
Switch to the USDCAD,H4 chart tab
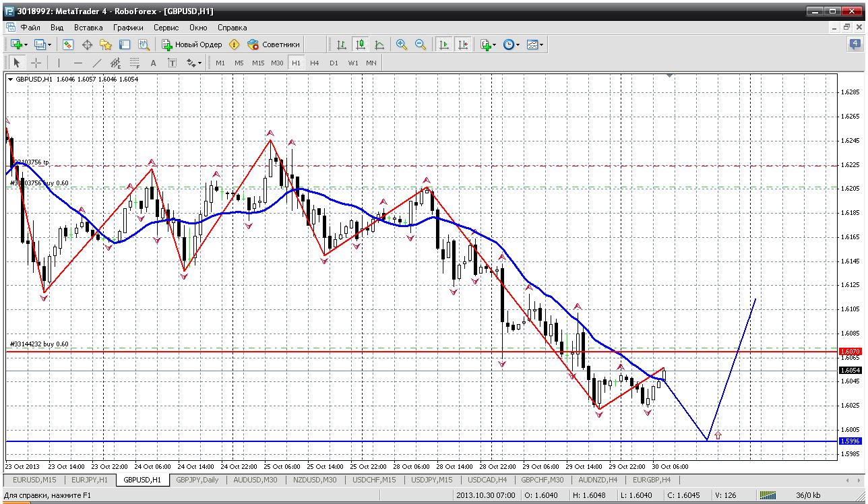pyautogui.click(x=487, y=480)
